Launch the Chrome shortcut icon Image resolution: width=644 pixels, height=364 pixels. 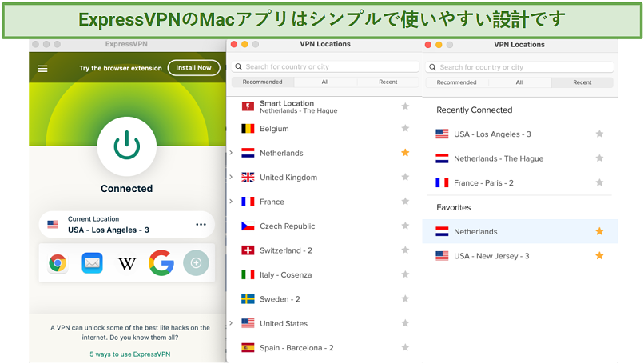tap(58, 263)
